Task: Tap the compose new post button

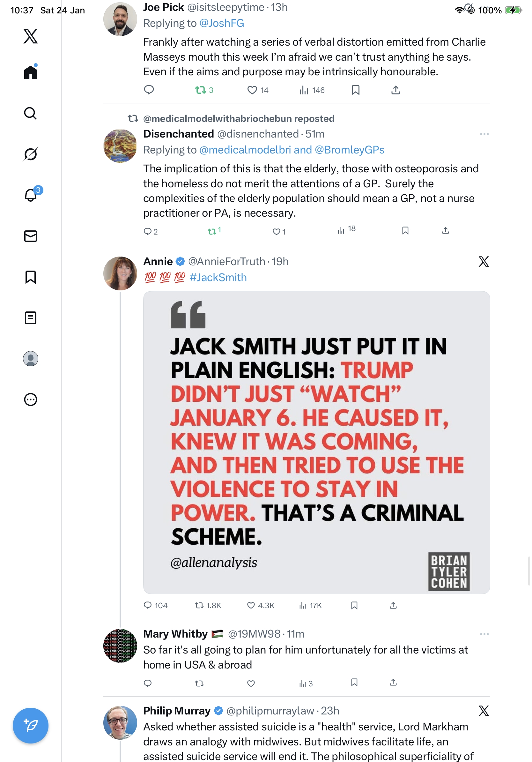Action: (31, 725)
